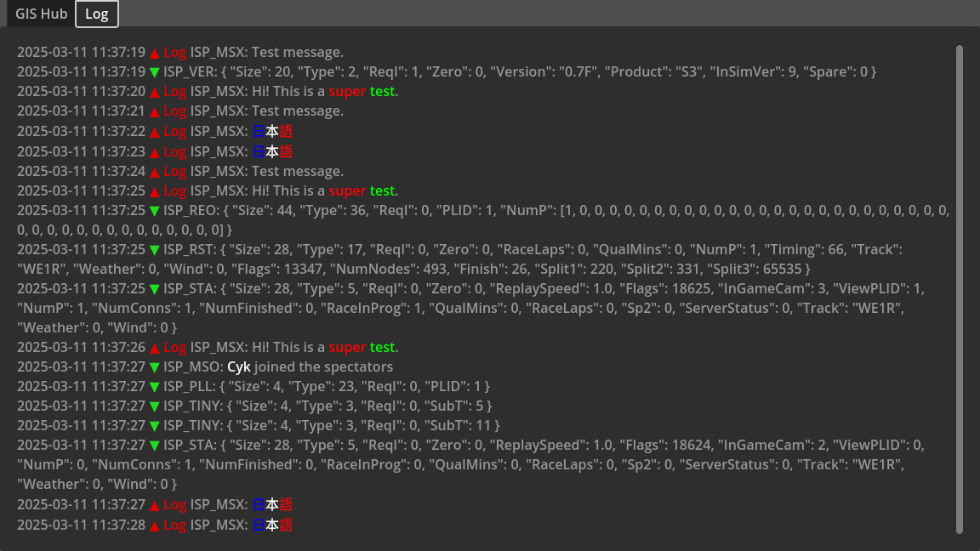
Task: Click the green arrow next to ISP_RST
Action: (x=154, y=250)
